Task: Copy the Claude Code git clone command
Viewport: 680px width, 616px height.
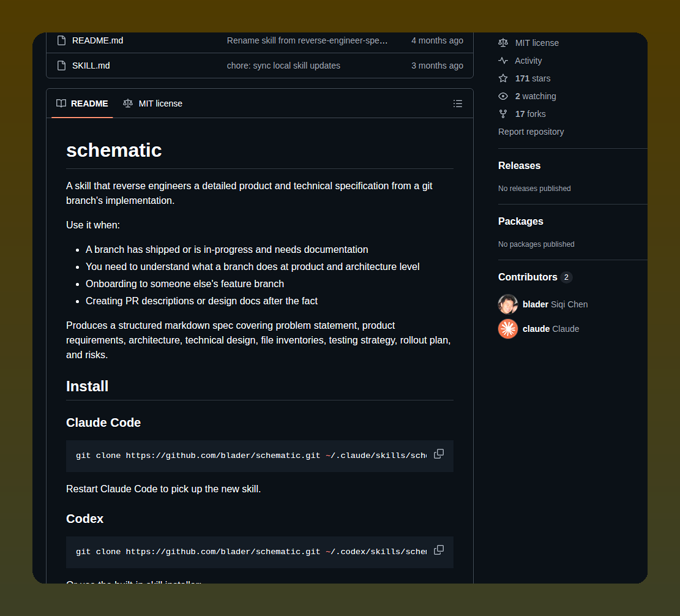Action: [x=438, y=454]
